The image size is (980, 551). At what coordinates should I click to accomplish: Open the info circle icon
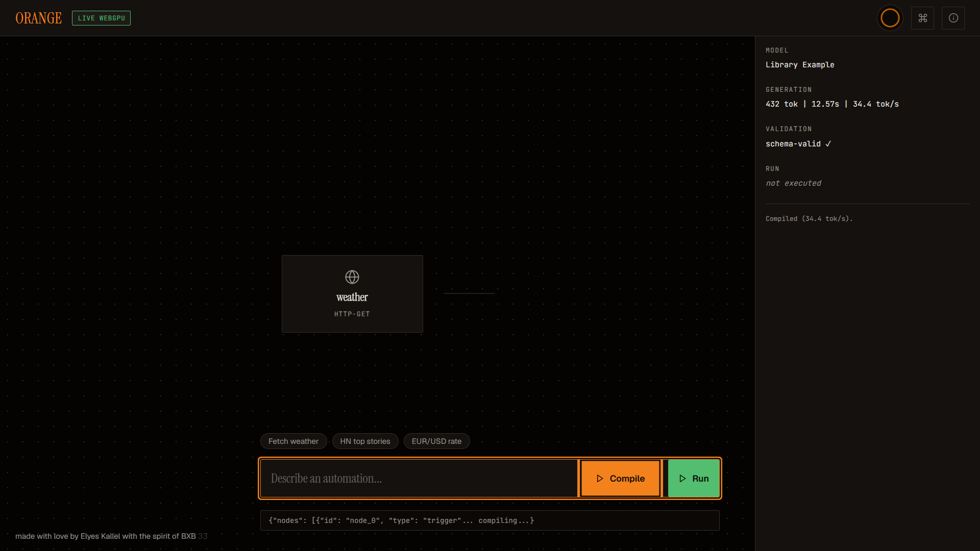pyautogui.click(x=953, y=18)
